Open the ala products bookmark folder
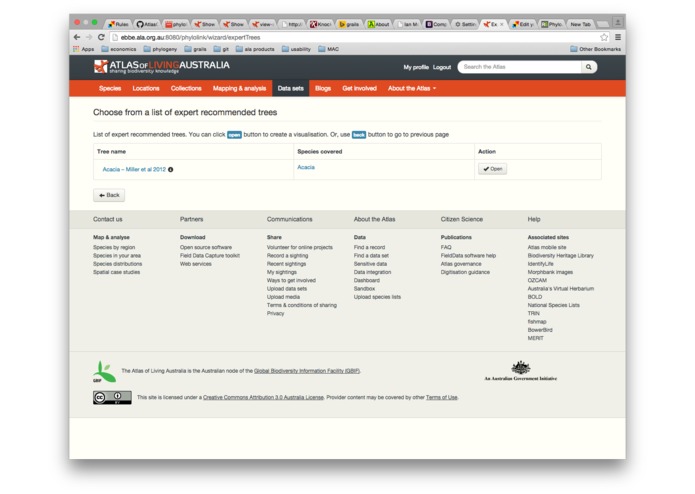The height and width of the screenshot is (494, 695). [255, 49]
